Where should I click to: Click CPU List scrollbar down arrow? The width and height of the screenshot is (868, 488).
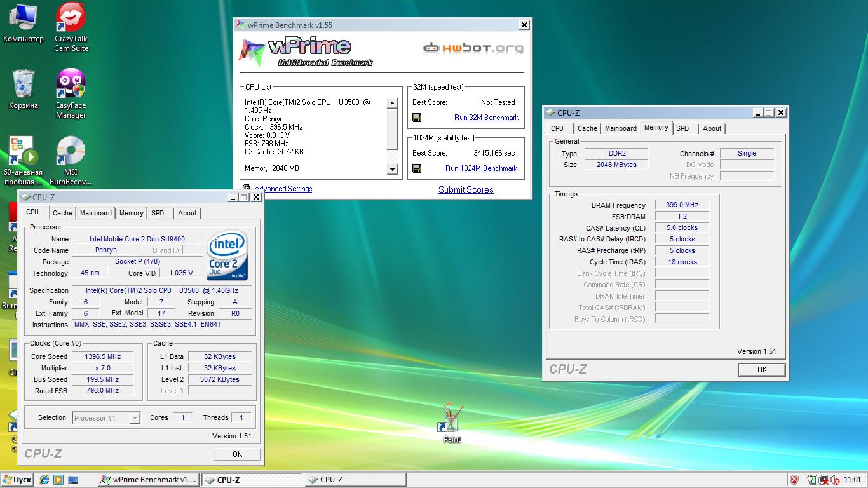(392, 170)
